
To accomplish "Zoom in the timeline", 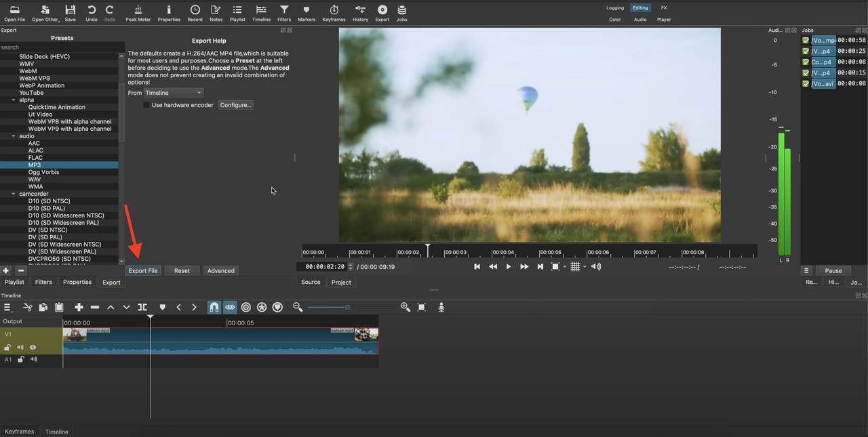I will (406, 308).
